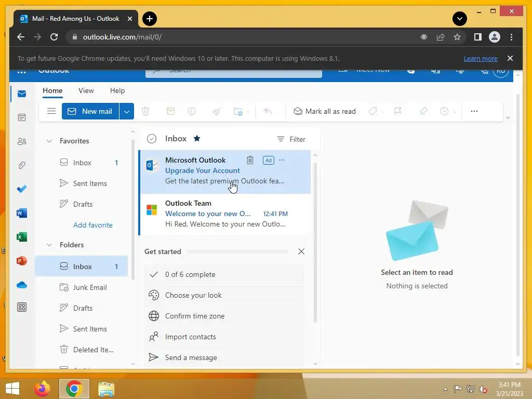Open the Calendar icon in left rail
The image size is (532, 399).
pyautogui.click(x=22, y=117)
